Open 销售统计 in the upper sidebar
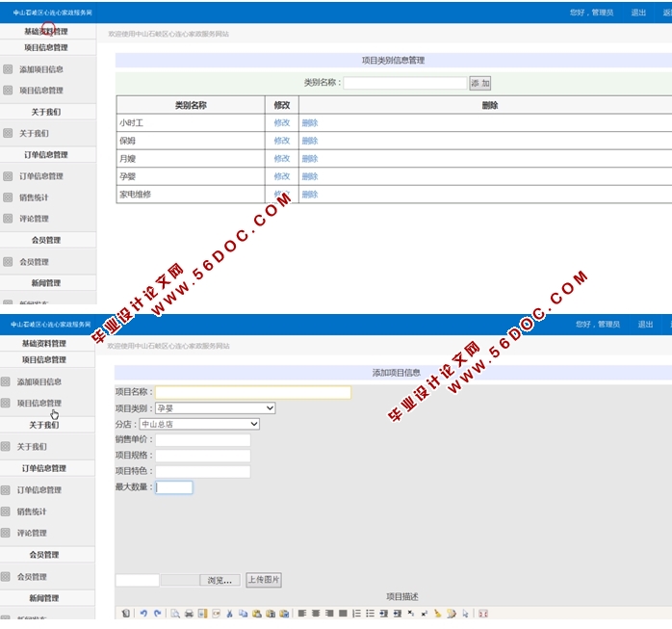Screen dimensions: 672x629 pyautogui.click(x=34, y=197)
